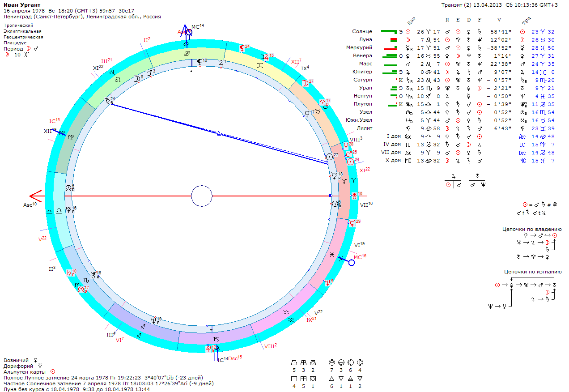Select transit Sun glyph marked 24
This screenshot has height=392, width=569.
[x=350, y=162]
